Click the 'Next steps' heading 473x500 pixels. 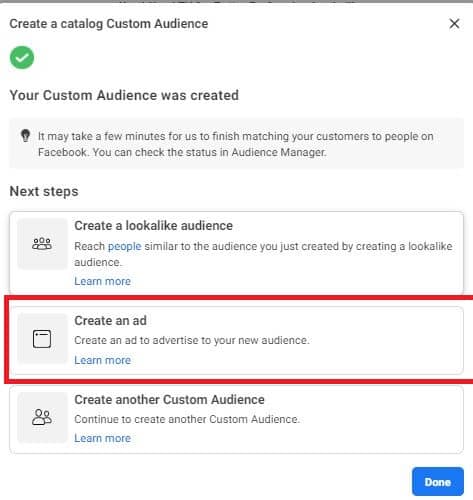point(44,191)
